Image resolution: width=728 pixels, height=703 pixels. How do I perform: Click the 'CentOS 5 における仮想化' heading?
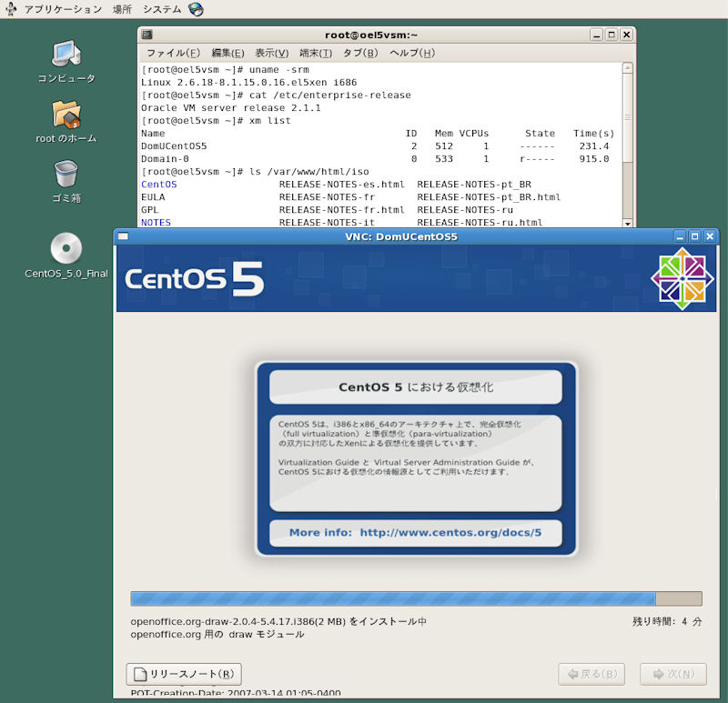(x=416, y=387)
